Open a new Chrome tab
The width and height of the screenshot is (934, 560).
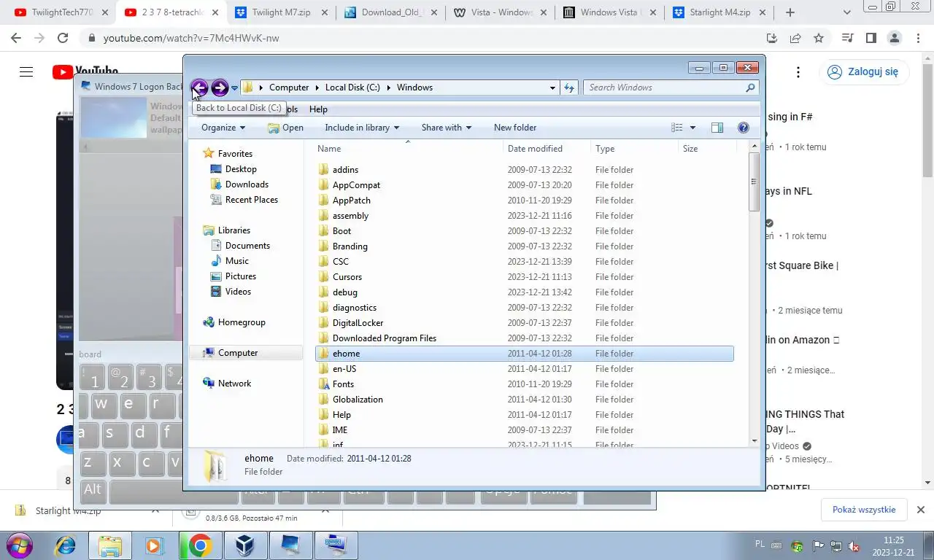tap(790, 12)
